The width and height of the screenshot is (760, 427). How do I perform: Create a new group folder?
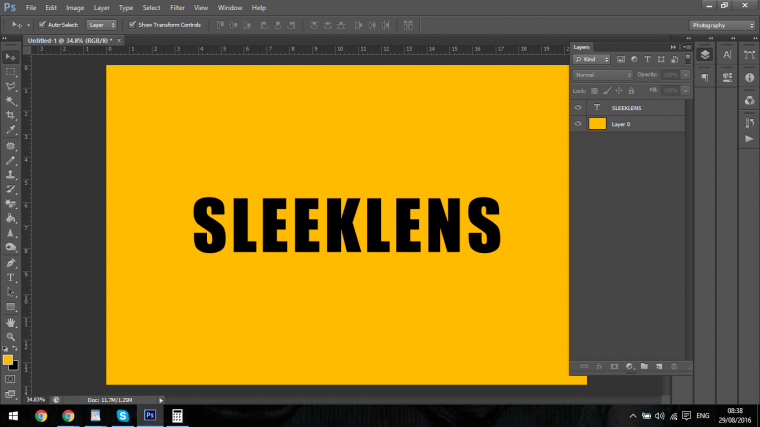644,366
